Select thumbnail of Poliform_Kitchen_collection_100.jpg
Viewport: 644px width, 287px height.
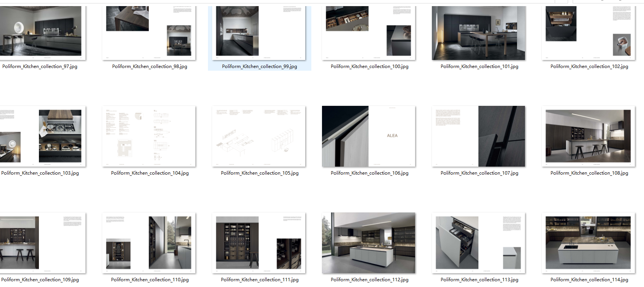pos(369,33)
